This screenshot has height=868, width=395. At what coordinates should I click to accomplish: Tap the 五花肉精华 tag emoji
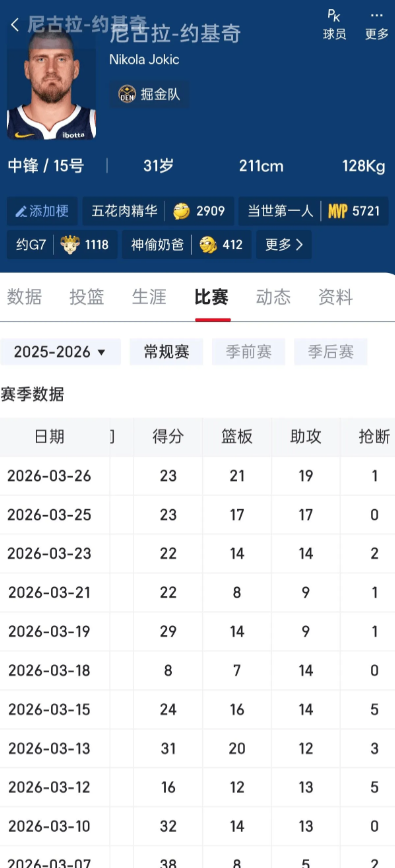[x=181, y=211]
